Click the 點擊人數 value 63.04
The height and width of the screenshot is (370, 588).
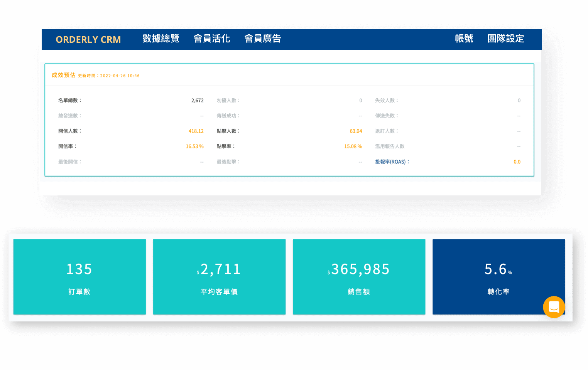356,131
